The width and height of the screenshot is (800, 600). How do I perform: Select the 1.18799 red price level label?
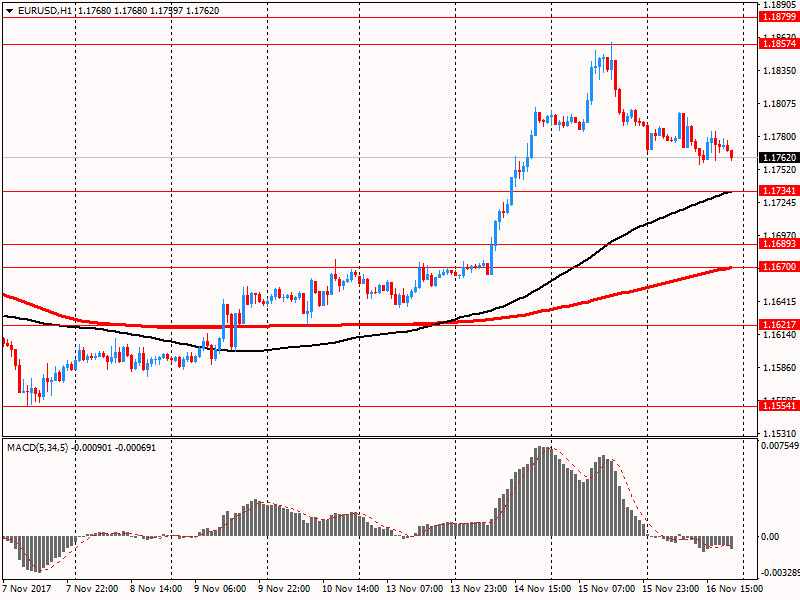point(779,17)
